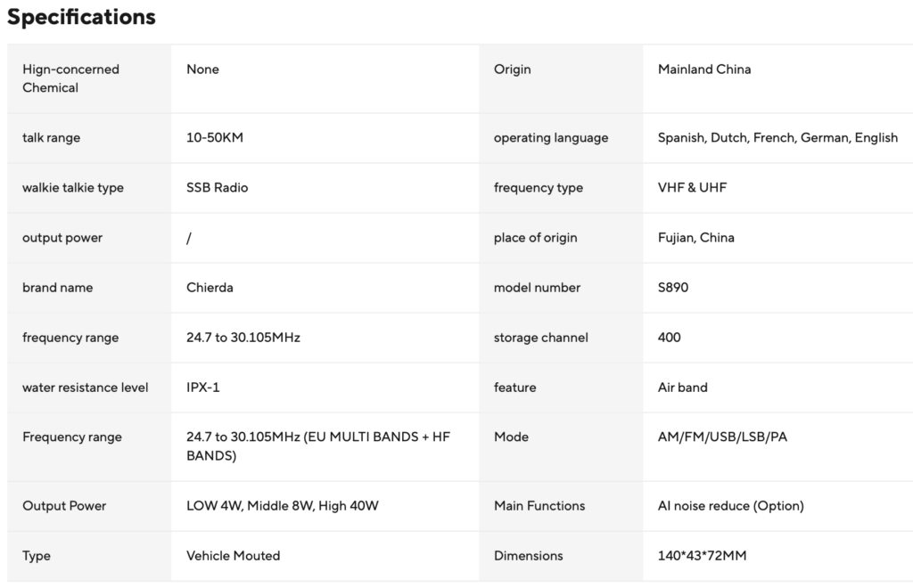Image resolution: width=913 pixels, height=588 pixels.
Task: Click the 'AM/FM/USB/LSB/PA' mode value
Action: tap(722, 437)
